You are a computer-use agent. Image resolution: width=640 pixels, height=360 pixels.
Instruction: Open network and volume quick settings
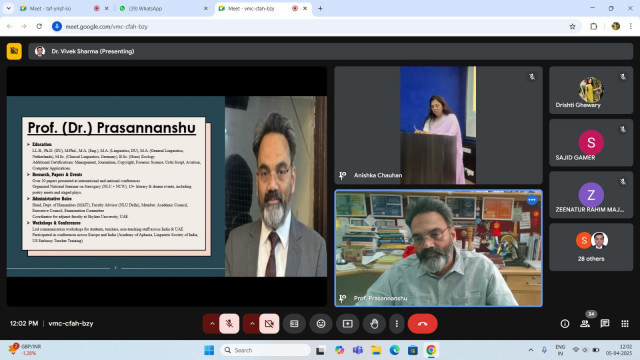[x=586, y=350]
